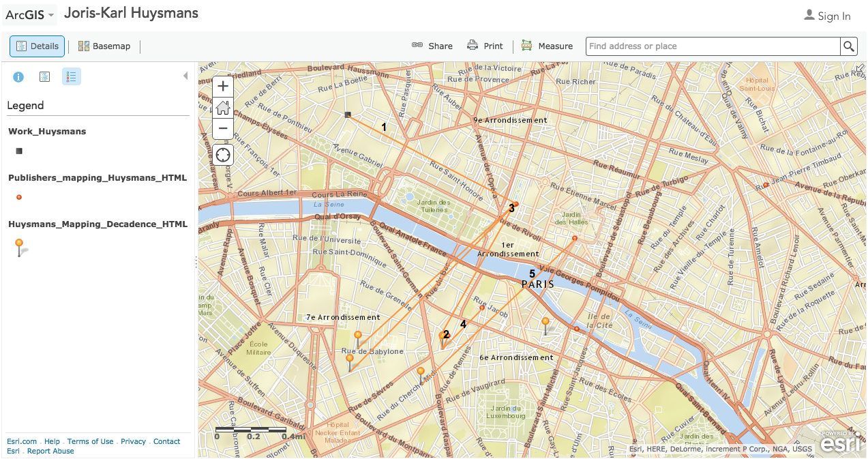The image size is (868, 459).
Task: Open the Terms of Use link
Action: pos(90,441)
